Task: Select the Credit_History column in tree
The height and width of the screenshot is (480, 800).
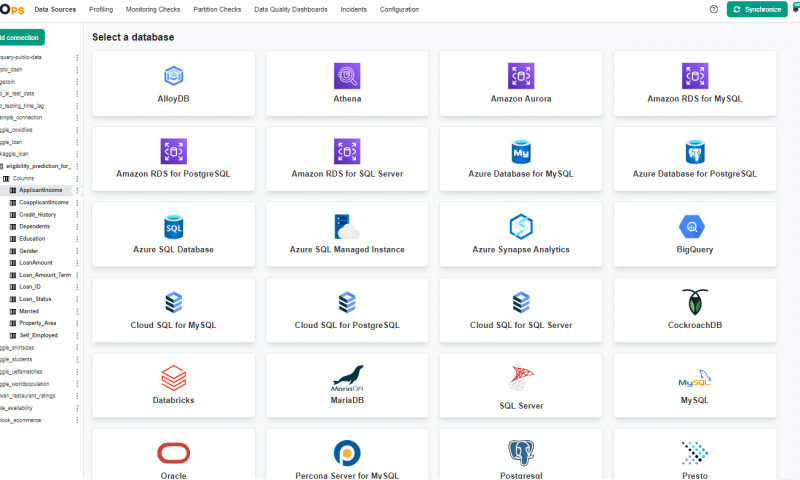Action: 37,214
